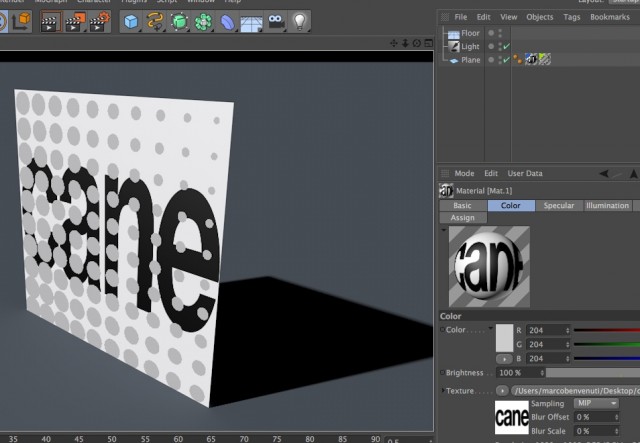Image resolution: width=640 pixels, height=443 pixels.
Task: Click the gray Color swatch
Action: pyautogui.click(x=504, y=338)
